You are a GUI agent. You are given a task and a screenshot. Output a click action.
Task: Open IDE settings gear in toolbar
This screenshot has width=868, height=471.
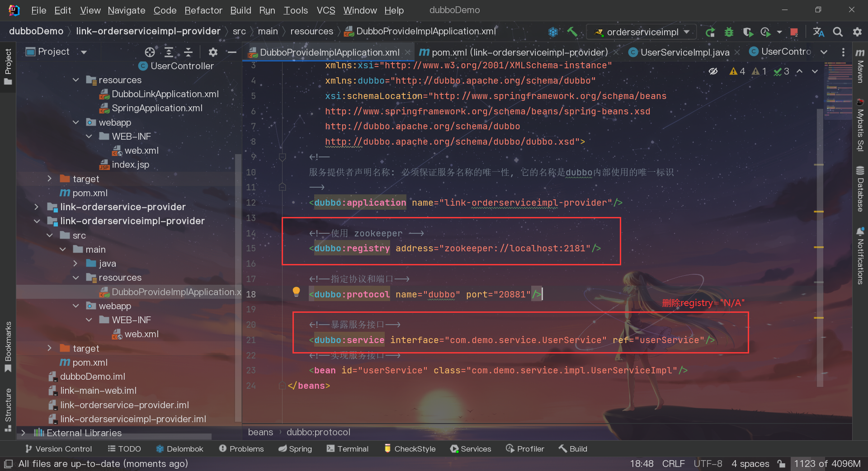click(857, 32)
